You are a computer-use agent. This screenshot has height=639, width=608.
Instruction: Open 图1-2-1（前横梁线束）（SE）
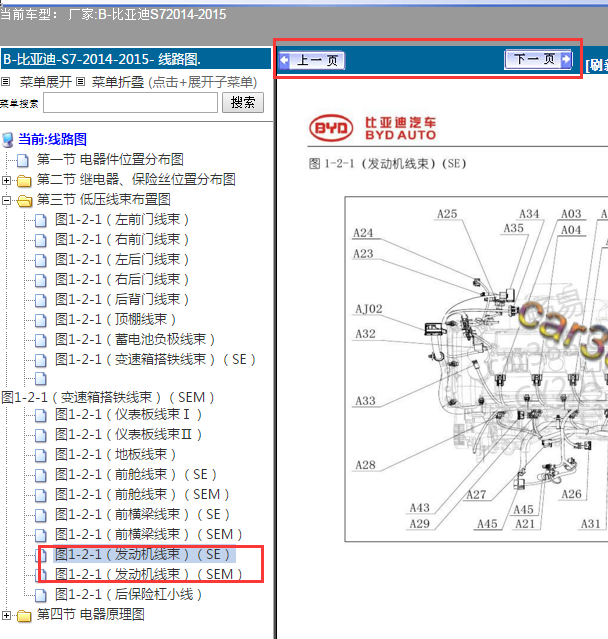[142, 515]
